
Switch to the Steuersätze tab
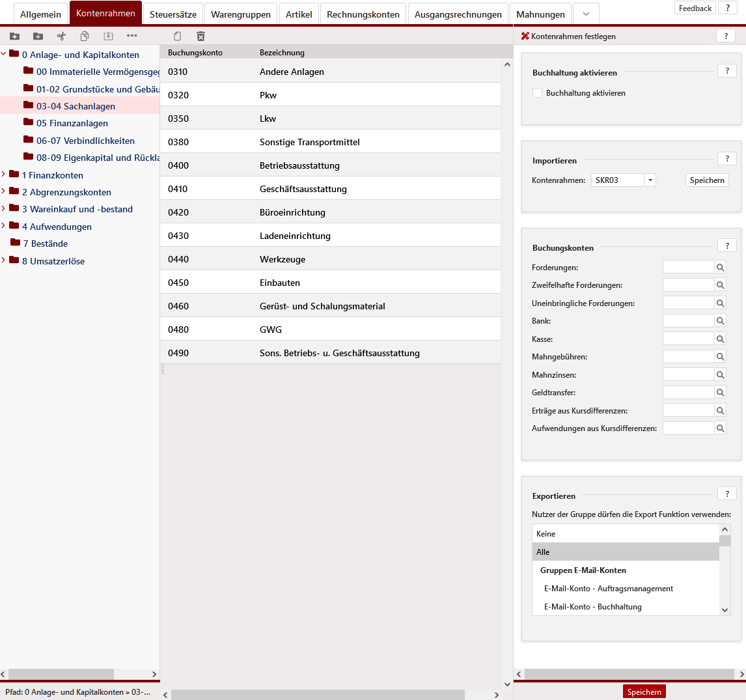(173, 14)
